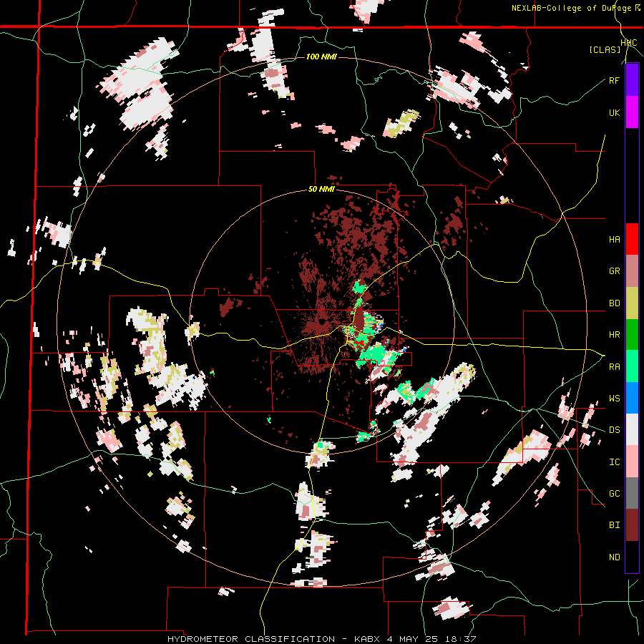
Task: Click the magenta UK color swatch
Action: [632, 112]
